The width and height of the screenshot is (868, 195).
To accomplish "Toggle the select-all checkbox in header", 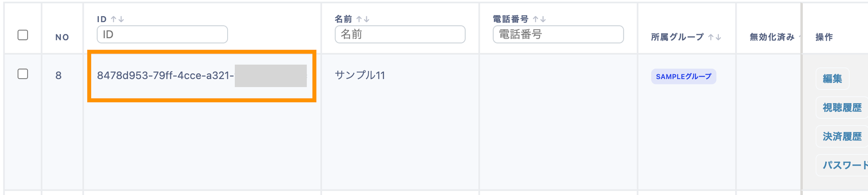I will click(23, 35).
